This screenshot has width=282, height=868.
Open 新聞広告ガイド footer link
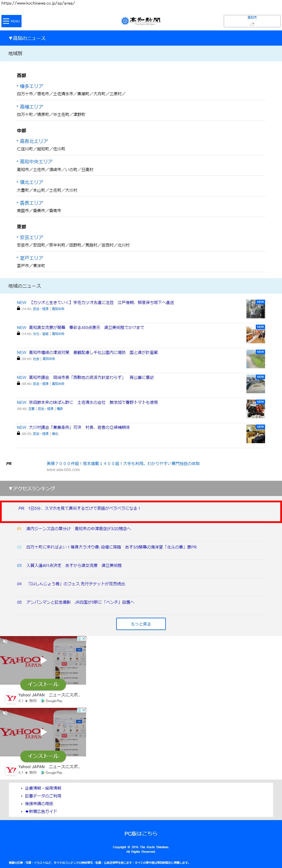pyautogui.click(x=41, y=811)
